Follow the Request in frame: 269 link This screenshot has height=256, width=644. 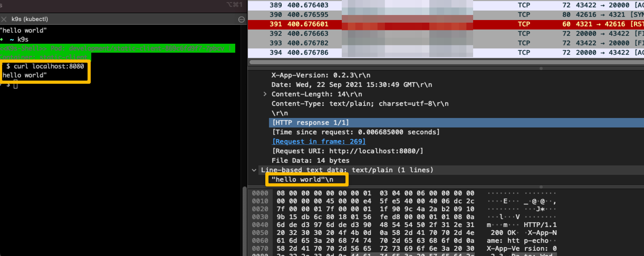(319, 142)
